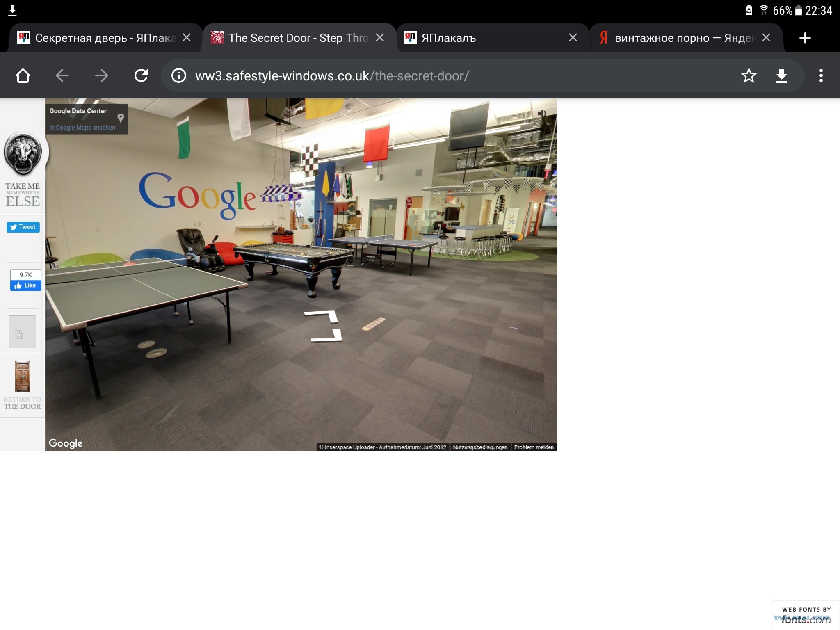Click the wooden door thumbnail
Screen dimensions: 840x630
coord(23,377)
